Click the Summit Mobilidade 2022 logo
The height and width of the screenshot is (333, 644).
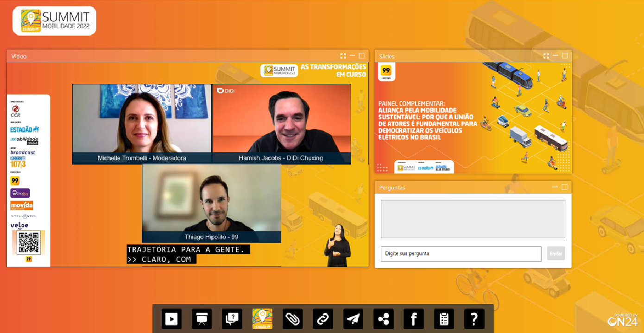pyautogui.click(x=54, y=21)
